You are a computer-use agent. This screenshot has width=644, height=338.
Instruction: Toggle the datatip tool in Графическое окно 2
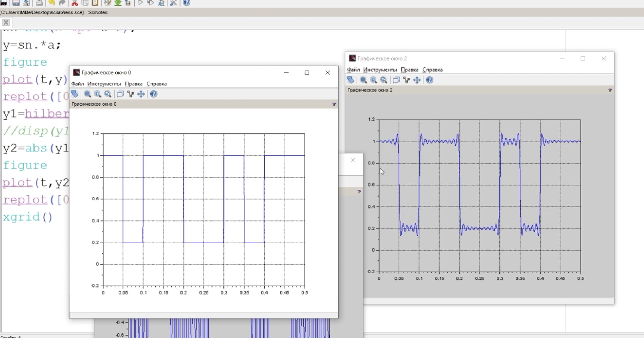coord(407,80)
